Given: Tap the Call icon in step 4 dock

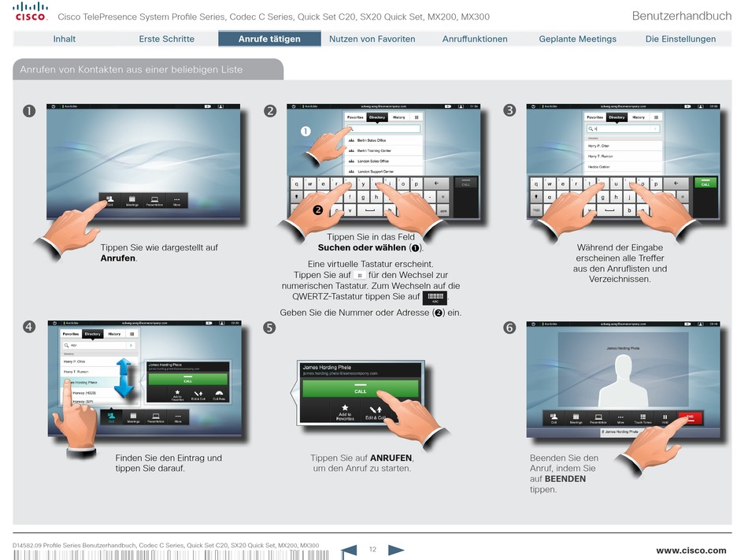Looking at the screenshot, I should coord(111,418).
